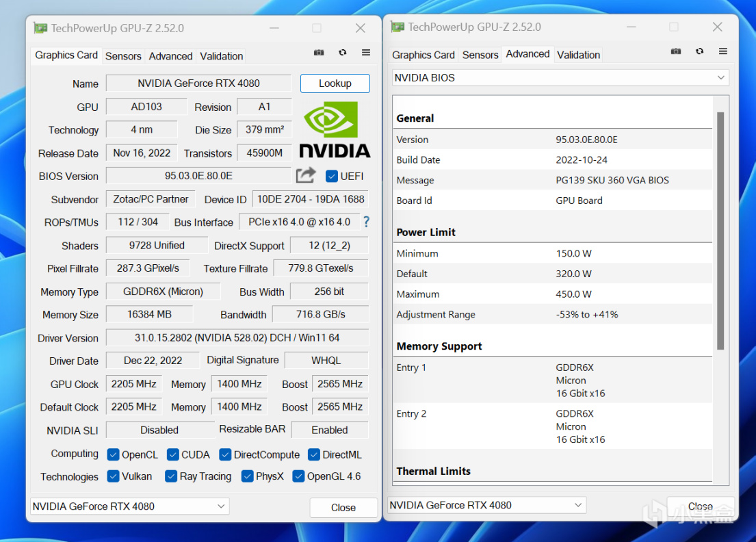Select Graphics Card tab in right window

[423, 55]
